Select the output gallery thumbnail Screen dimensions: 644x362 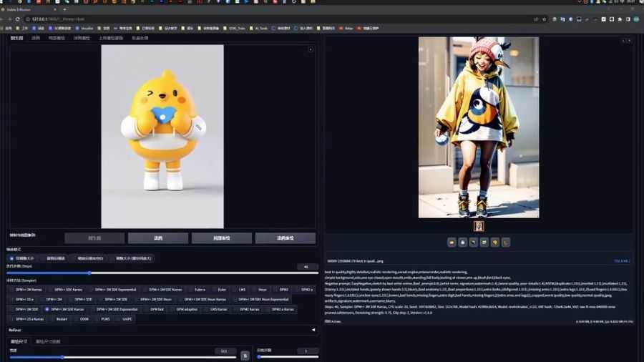[x=479, y=226]
